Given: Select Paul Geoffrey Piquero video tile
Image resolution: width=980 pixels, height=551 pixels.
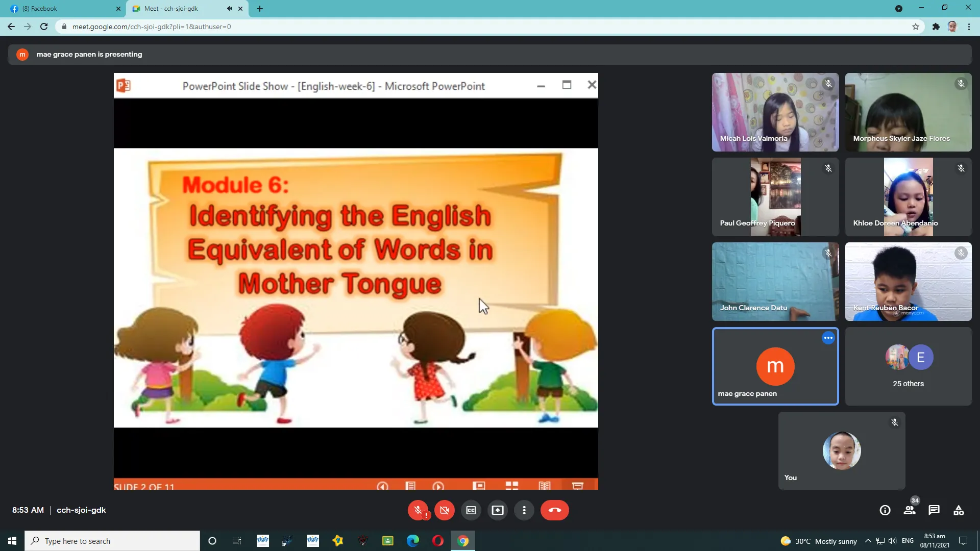Looking at the screenshot, I should click(775, 197).
